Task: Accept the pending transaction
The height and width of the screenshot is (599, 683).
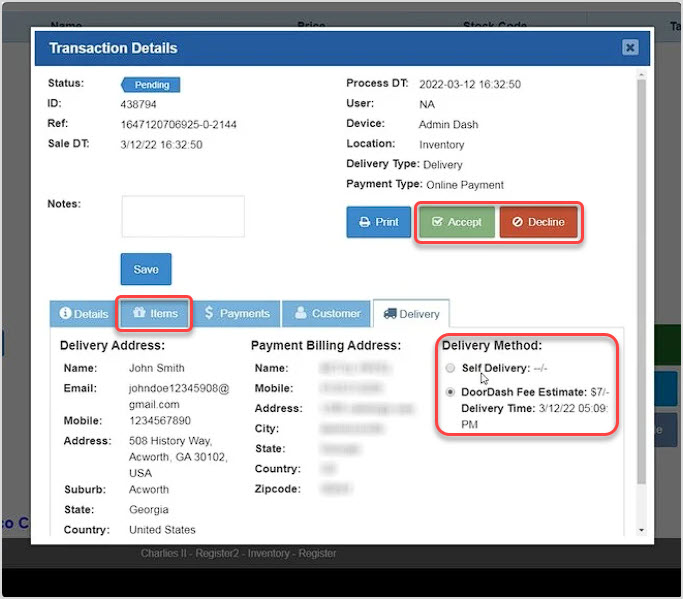Action: [x=456, y=222]
